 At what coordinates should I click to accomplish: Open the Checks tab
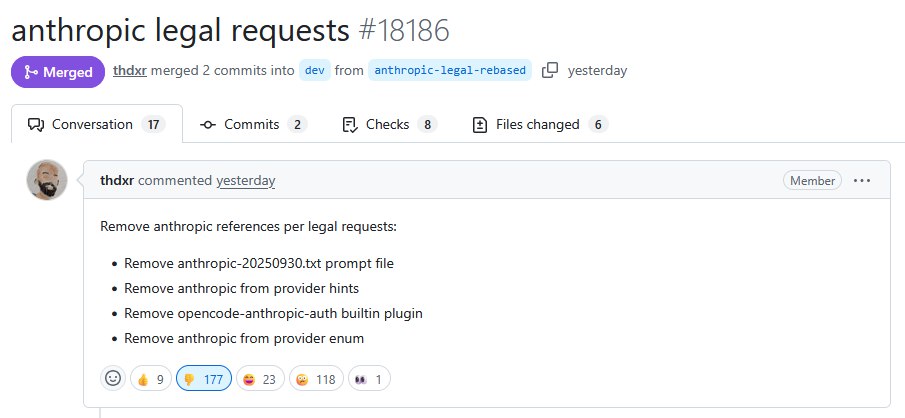389,125
